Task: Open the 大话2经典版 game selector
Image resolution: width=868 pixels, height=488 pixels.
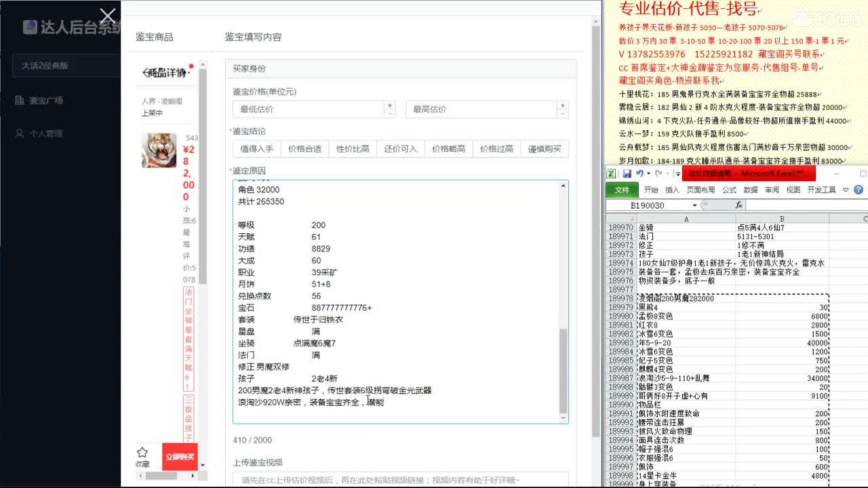Action: (x=66, y=66)
